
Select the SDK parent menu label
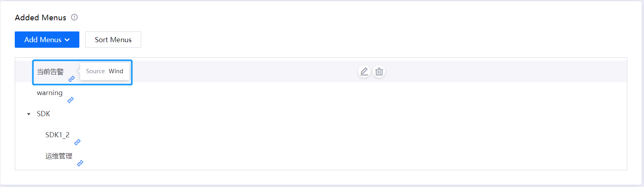43,114
